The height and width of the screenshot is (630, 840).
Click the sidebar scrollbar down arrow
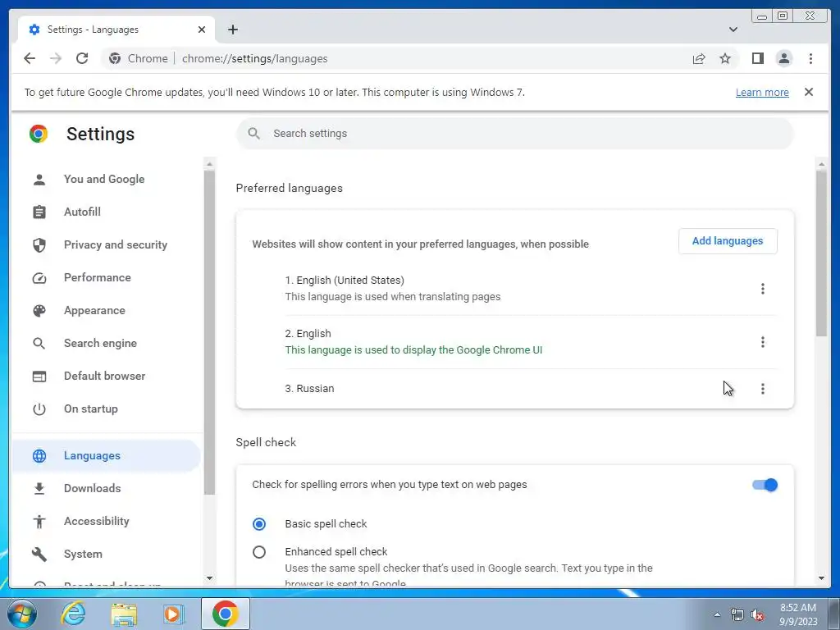point(209,578)
